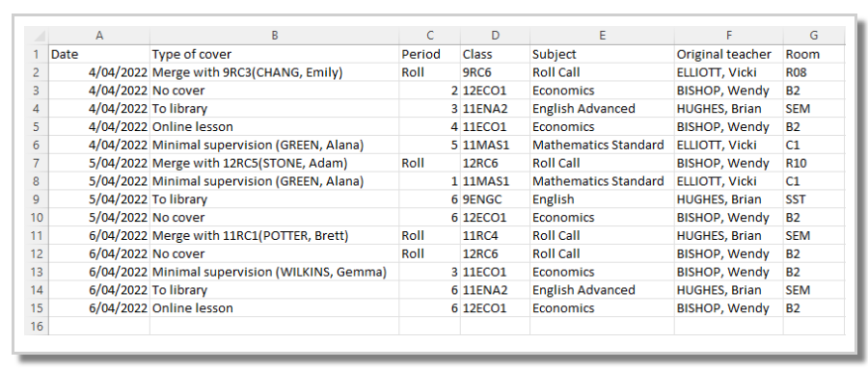The height and width of the screenshot is (371, 868).
Task: Click the 'Original teacher' header cell
Action: point(729,54)
